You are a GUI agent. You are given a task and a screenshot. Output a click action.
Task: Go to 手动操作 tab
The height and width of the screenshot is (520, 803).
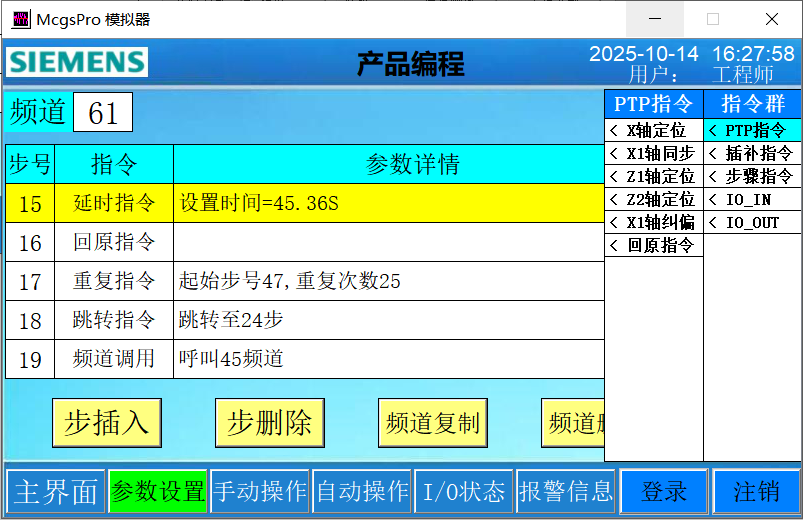point(260,491)
